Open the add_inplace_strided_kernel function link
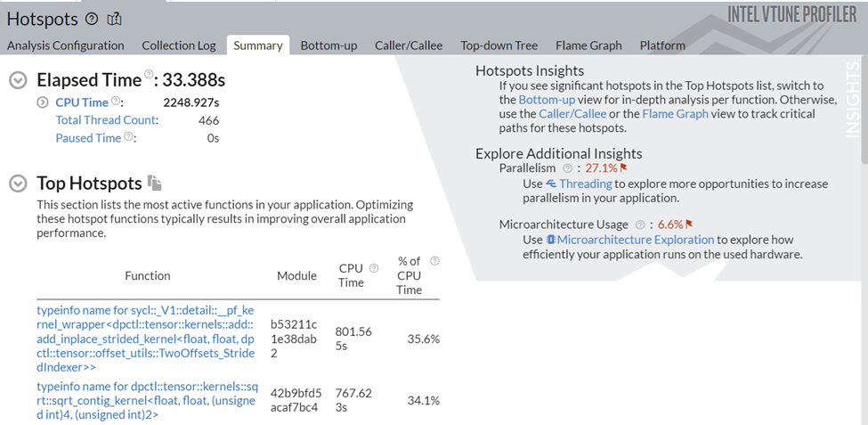868x425 pixels. (x=147, y=339)
